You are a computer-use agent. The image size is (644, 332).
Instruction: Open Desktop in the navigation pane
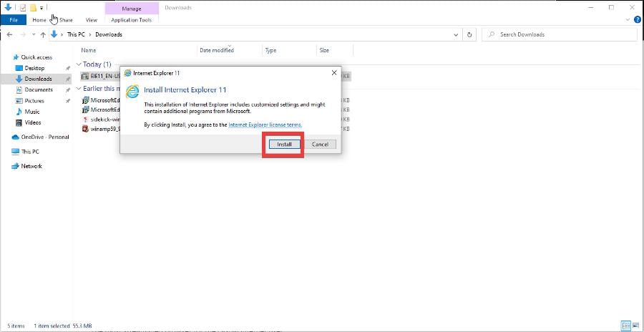point(34,68)
